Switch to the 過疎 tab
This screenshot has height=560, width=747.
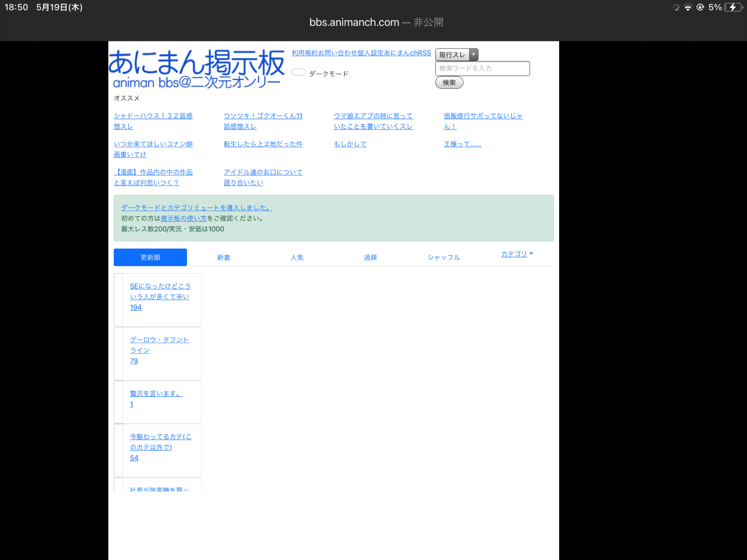370,257
